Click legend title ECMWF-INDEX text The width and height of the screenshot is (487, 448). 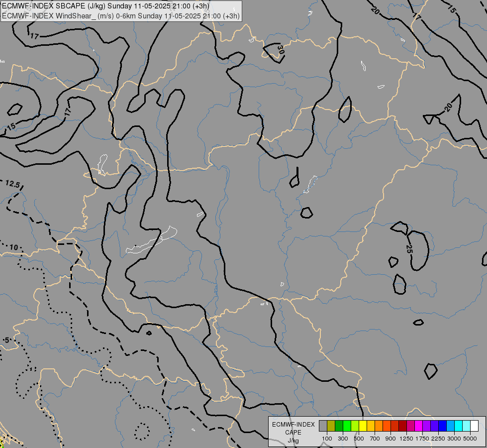point(293,425)
